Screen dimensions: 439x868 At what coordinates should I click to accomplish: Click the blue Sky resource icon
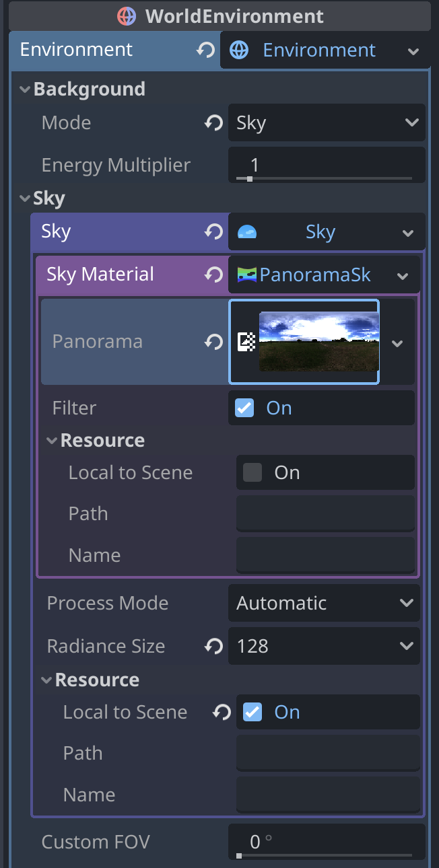[247, 231]
